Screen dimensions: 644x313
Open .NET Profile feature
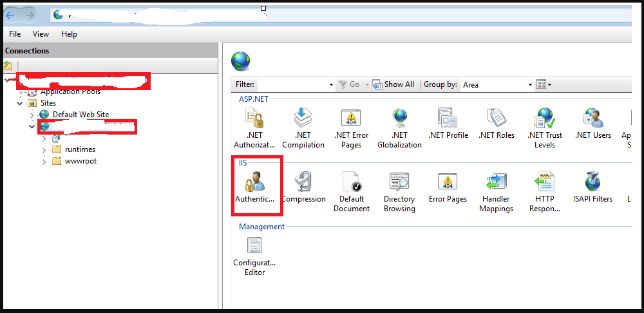point(448,123)
